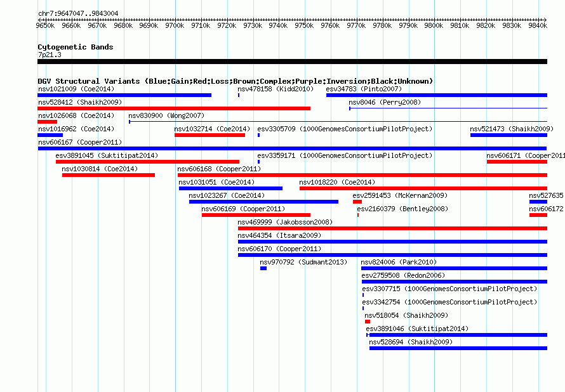Open esv3891046 (Suktitipat2014) label
This screenshot has width=565, height=392.
click(417, 329)
